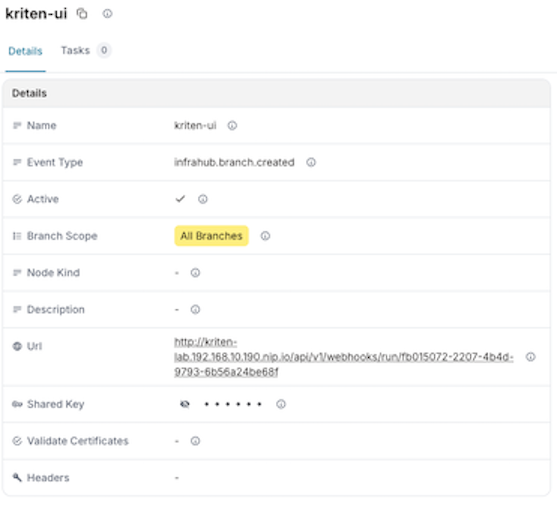This screenshot has height=525, width=557.
Task: Open the info icon beside the kriten-ui title
Action: click(107, 14)
